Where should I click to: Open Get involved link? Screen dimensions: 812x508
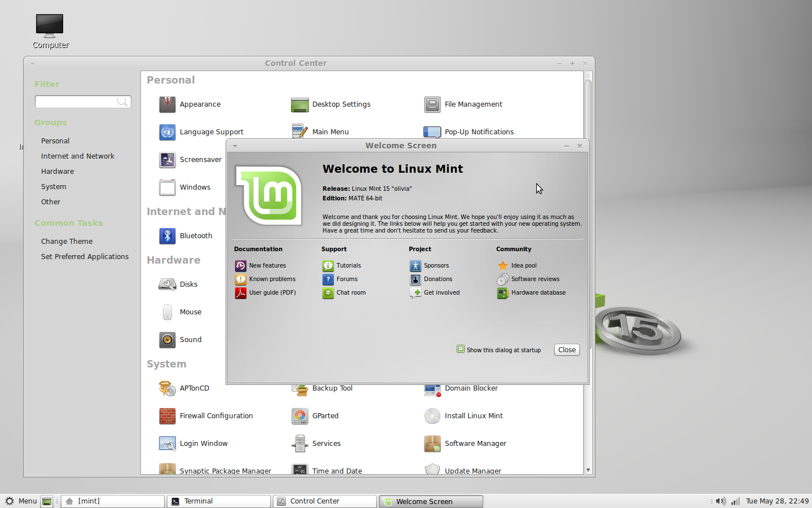click(442, 293)
